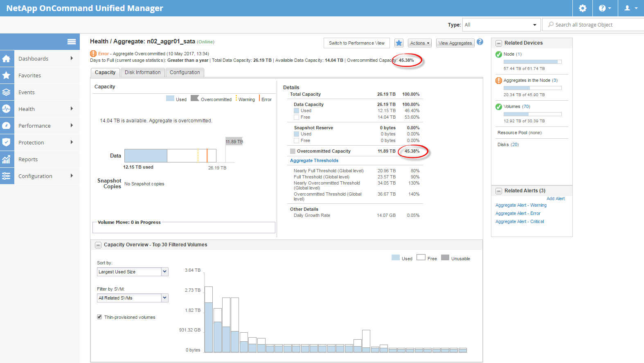
Task: Open the Reports chart icon in sidebar
Action: 7,160
